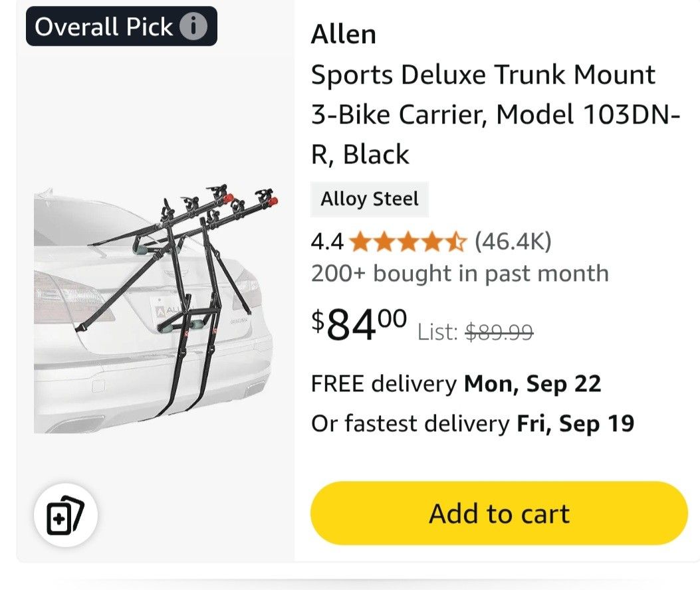Image resolution: width=700 pixels, height=590 pixels.
Task: Click the info icon on Overall Pick badge
Action: click(x=193, y=27)
